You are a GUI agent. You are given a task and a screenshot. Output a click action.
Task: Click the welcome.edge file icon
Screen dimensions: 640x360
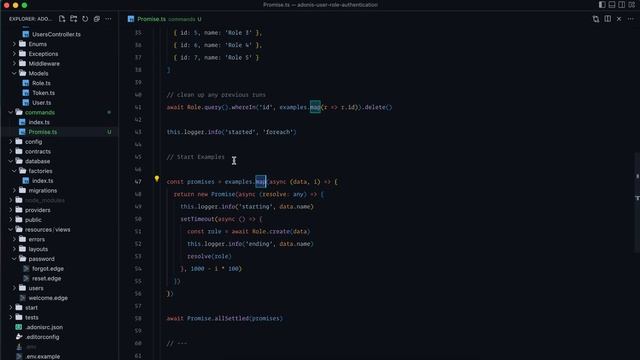point(22,298)
